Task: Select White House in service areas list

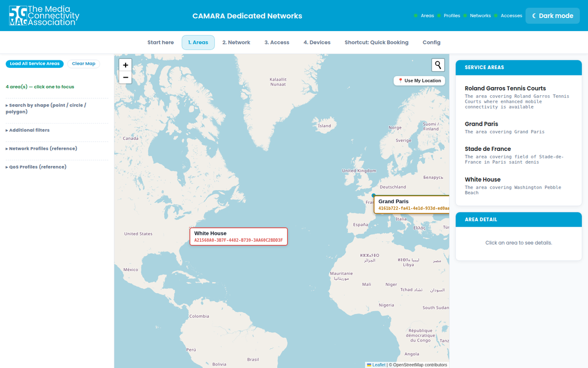Action: 519,186
